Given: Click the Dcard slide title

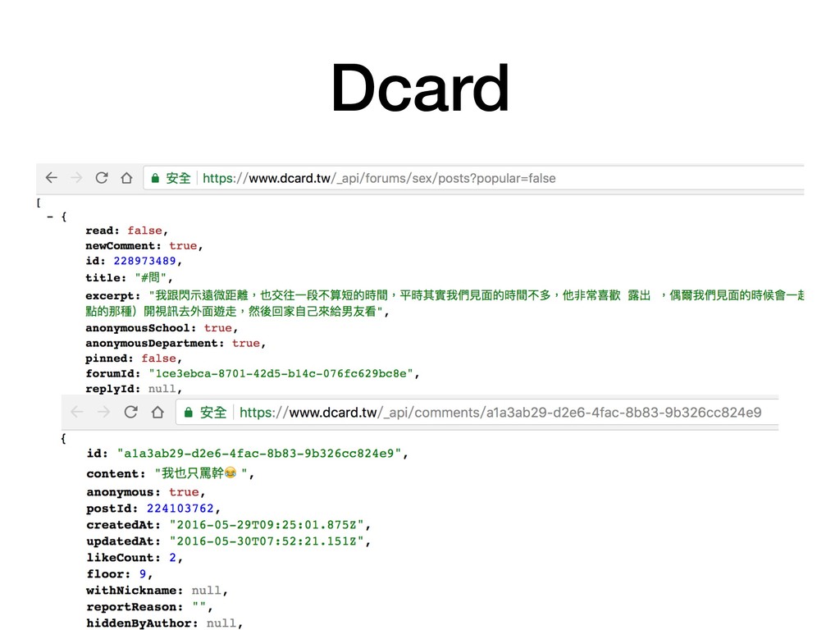Looking at the screenshot, I should 420,88.
